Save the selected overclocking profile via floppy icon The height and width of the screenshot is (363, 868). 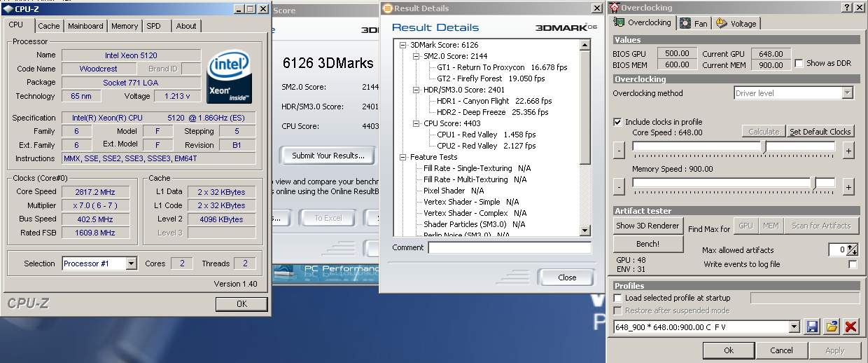point(812,327)
